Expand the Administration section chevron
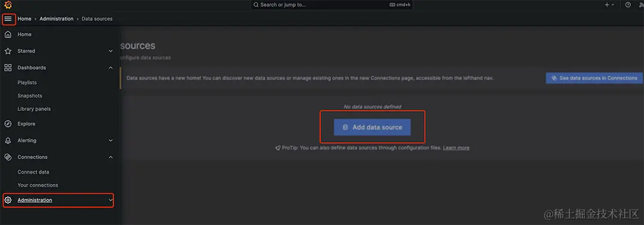 point(110,201)
